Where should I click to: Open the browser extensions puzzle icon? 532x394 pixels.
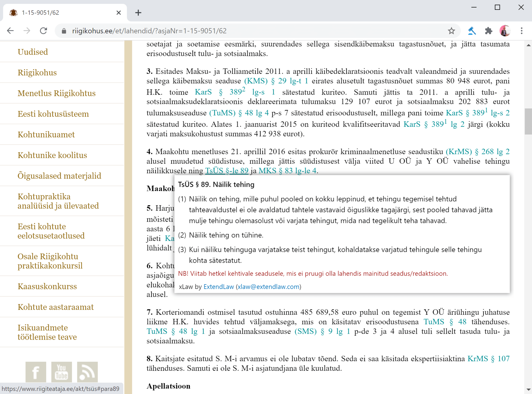tap(489, 31)
